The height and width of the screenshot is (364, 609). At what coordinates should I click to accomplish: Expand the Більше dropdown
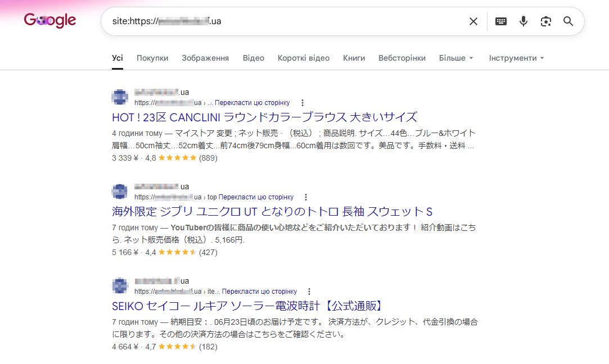pyautogui.click(x=456, y=58)
